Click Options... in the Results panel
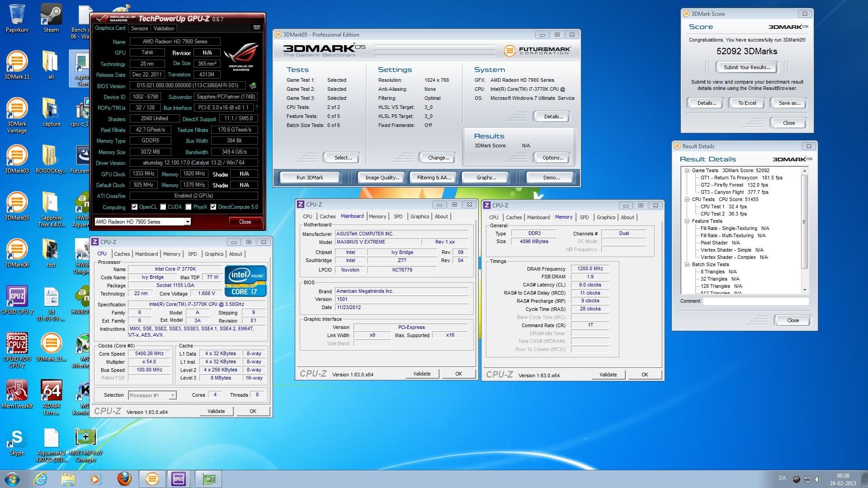 point(553,158)
